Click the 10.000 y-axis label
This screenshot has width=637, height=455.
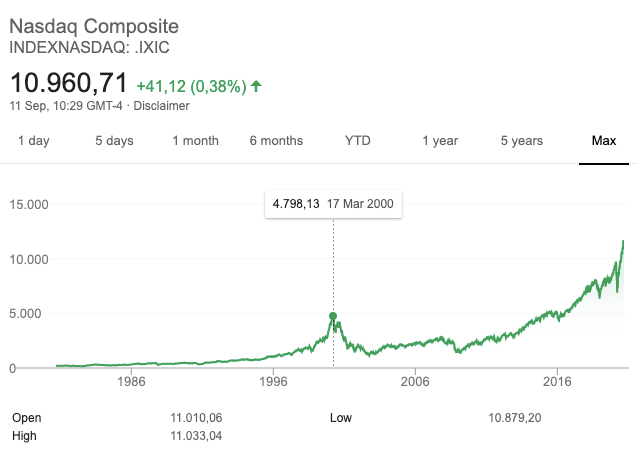29,259
